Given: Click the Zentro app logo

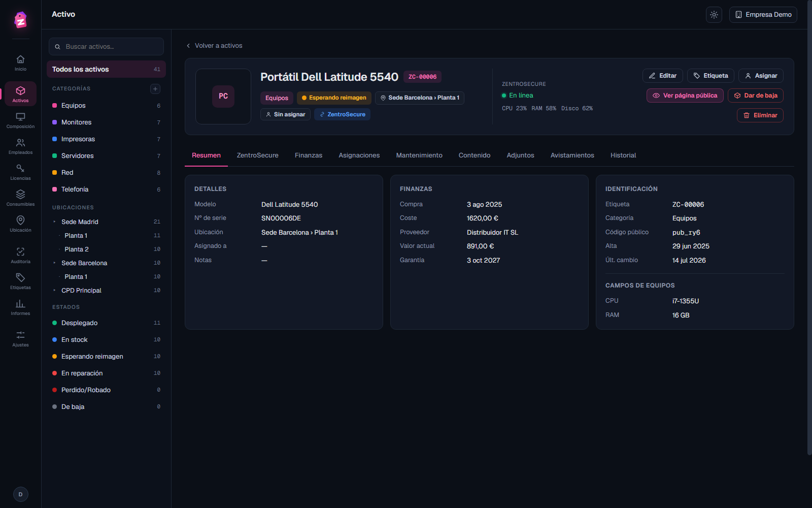Looking at the screenshot, I should pyautogui.click(x=20, y=20).
